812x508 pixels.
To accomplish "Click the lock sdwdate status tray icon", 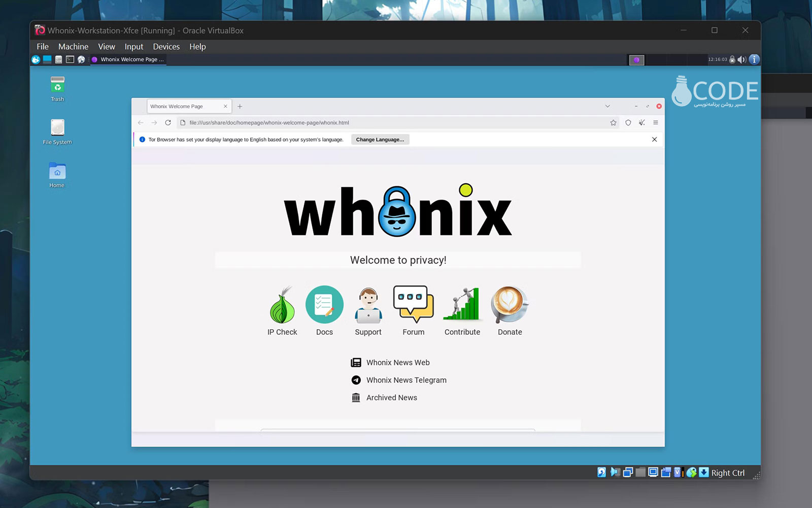I will point(732,59).
